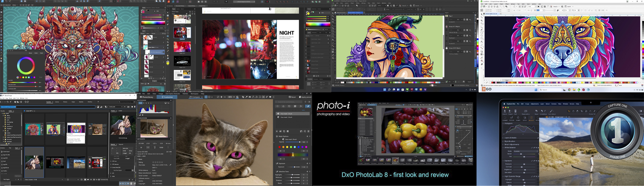The image size is (644, 186).
Task: Open White Balance Mode Custom dropdown in Capture One
Action: 526,151
